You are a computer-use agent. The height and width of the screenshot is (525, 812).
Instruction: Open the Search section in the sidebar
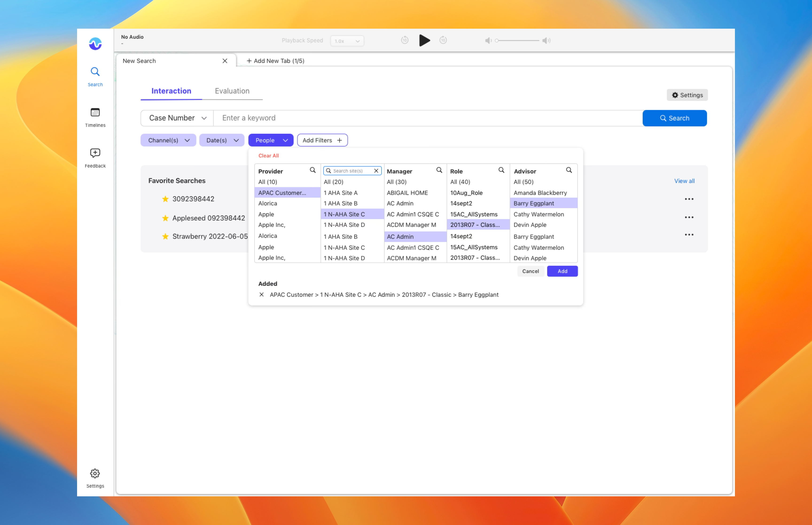[x=95, y=76]
